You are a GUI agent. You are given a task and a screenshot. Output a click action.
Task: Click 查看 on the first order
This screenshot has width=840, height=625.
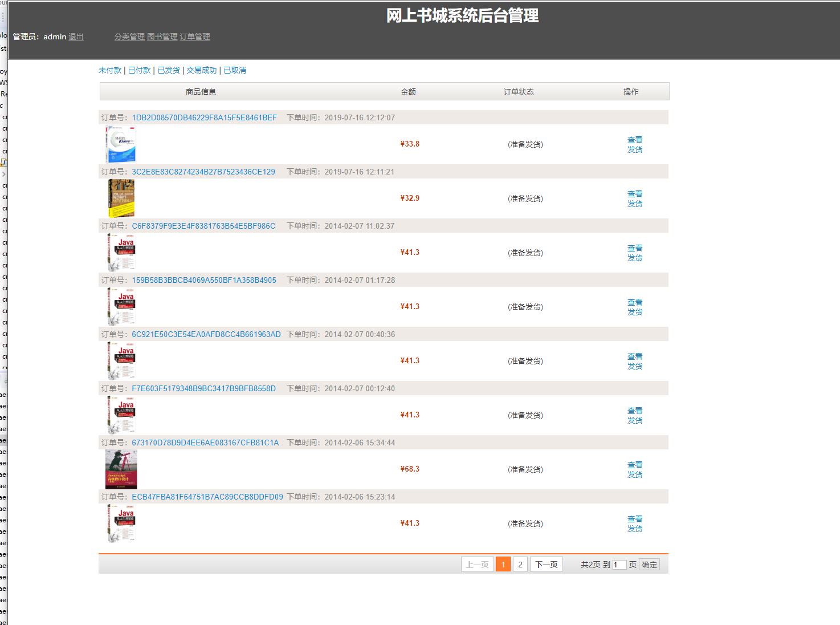click(635, 139)
